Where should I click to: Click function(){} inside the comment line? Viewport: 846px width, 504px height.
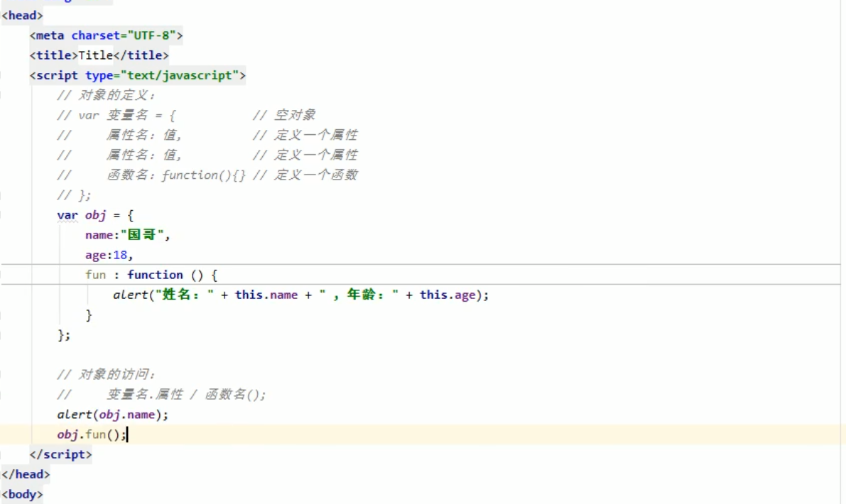pos(203,175)
